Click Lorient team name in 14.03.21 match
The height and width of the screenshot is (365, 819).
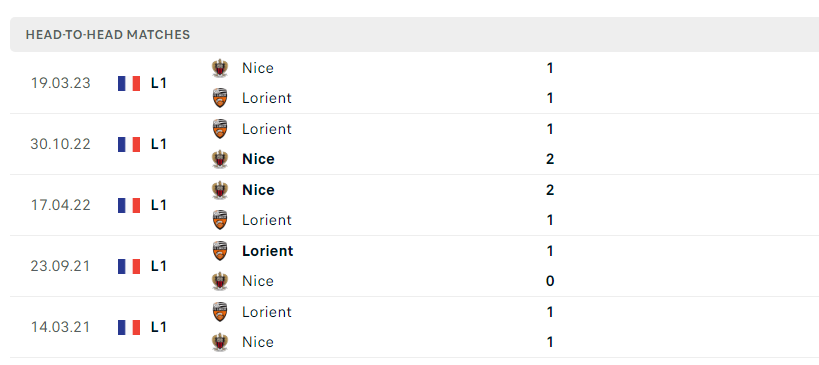(267, 312)
